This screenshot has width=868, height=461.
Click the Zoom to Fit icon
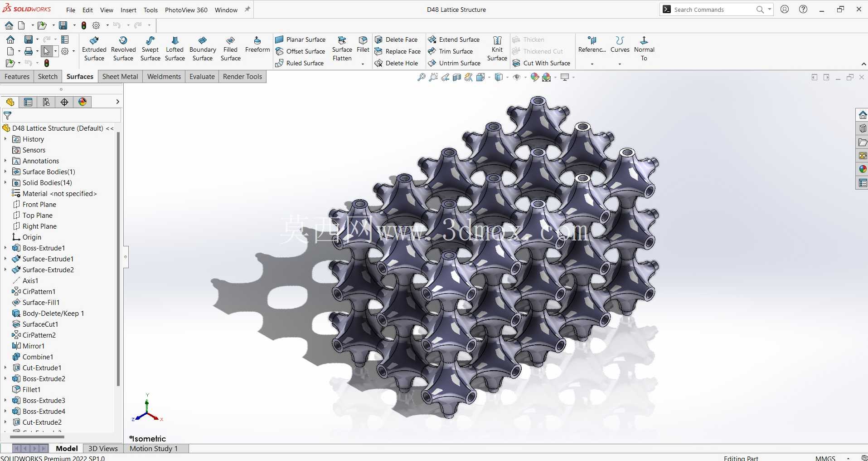click(x=421, y=78)
